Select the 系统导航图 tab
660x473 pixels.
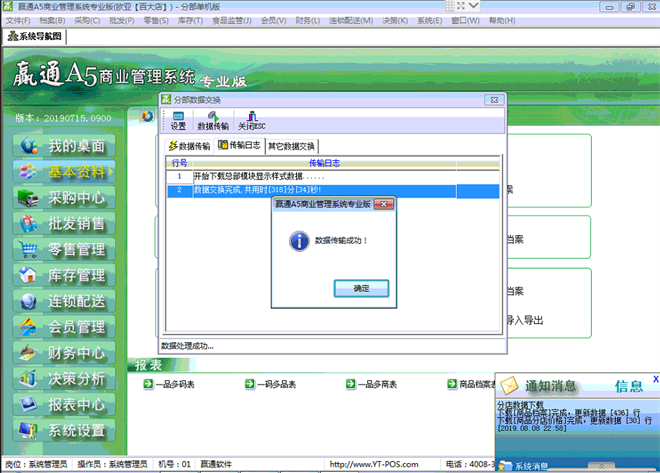(x=35, y=36)
